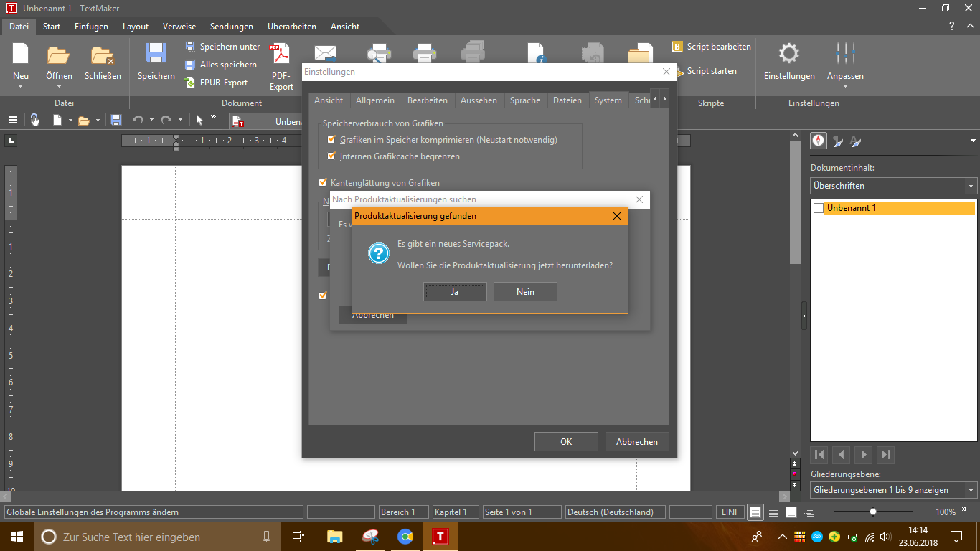The image size is (980, 551).
Task: Click the Windows taskbar search field
Action: click(x=158, y=537)
